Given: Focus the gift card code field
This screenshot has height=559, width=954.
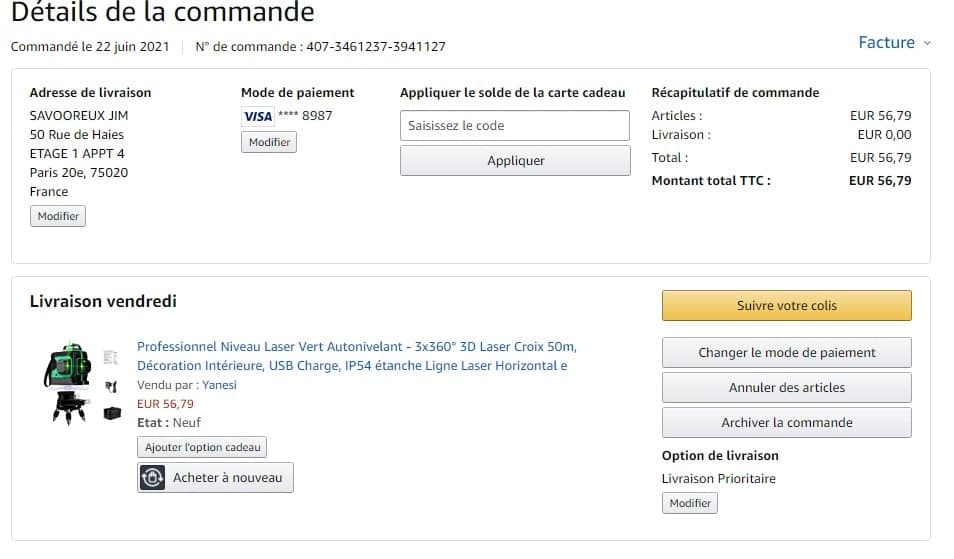Looking at the screenshot, I should coord(515,126).
